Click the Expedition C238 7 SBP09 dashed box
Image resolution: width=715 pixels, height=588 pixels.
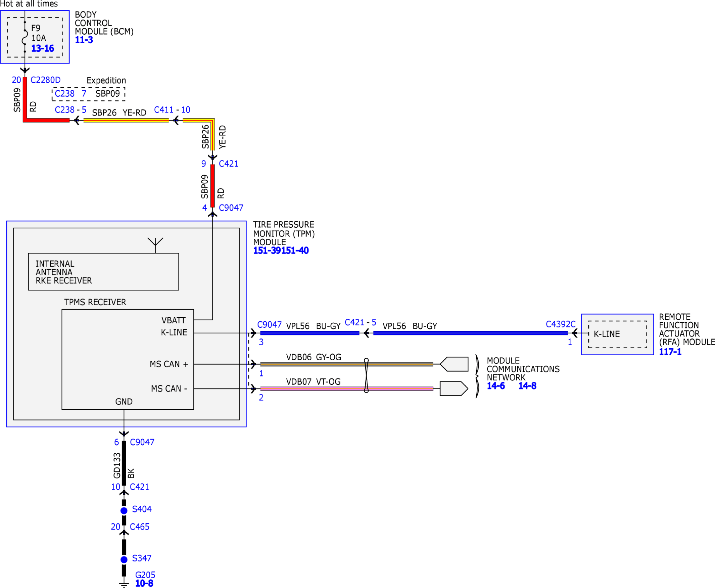point(88,94)
